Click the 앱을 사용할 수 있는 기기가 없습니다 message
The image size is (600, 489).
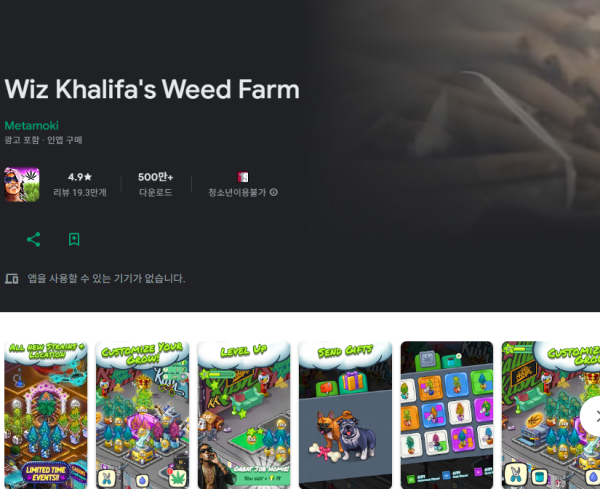click(x=106, y=279)
